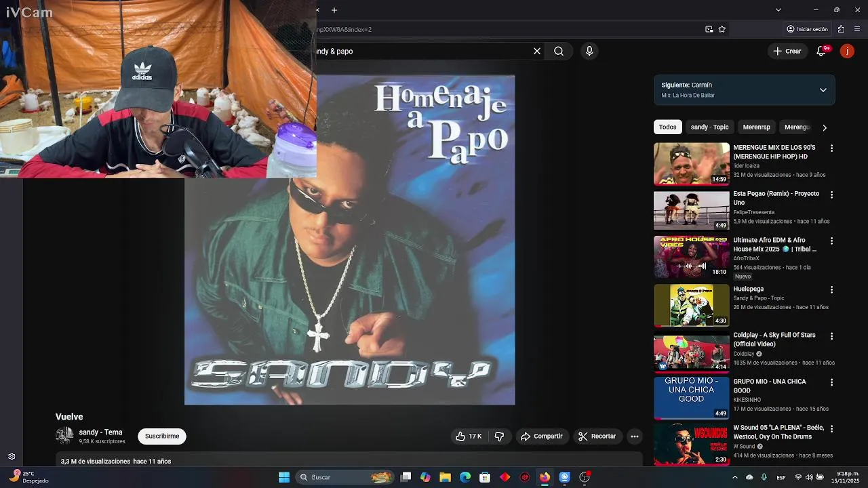Select the sandy - Topic chip
This screenshot has width=868, height=488.
pos(709,127)
